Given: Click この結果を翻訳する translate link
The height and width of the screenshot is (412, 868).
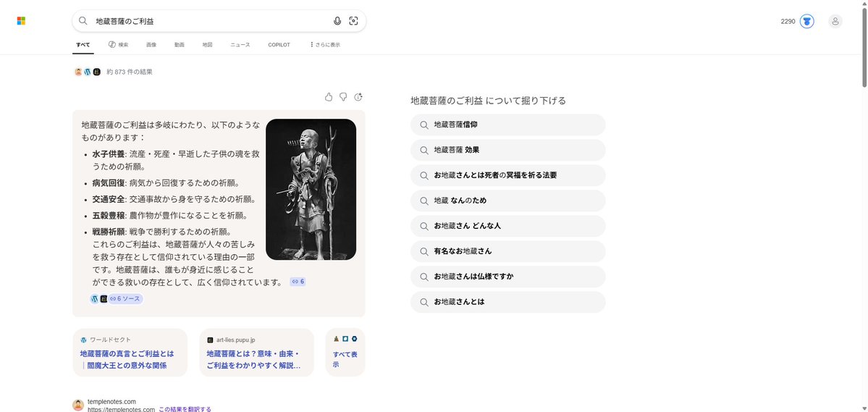Looking at the screenshot, I should 185,409.
